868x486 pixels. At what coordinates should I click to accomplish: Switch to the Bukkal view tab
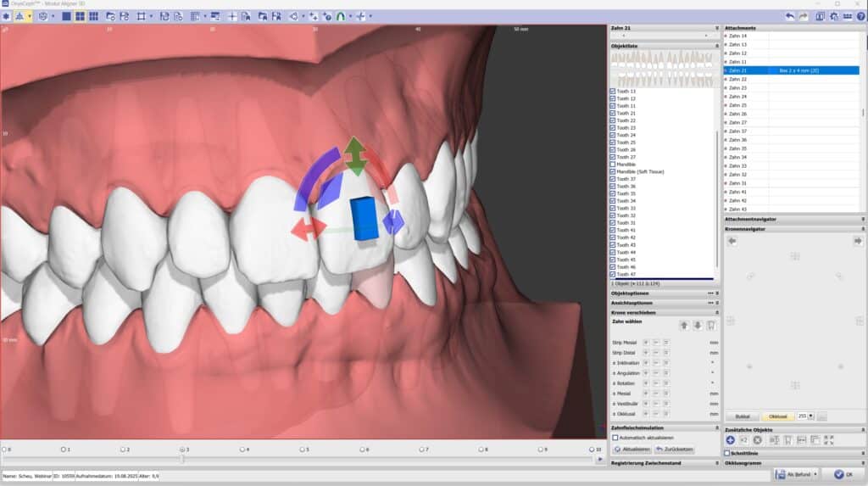click(x=742, y=416)
